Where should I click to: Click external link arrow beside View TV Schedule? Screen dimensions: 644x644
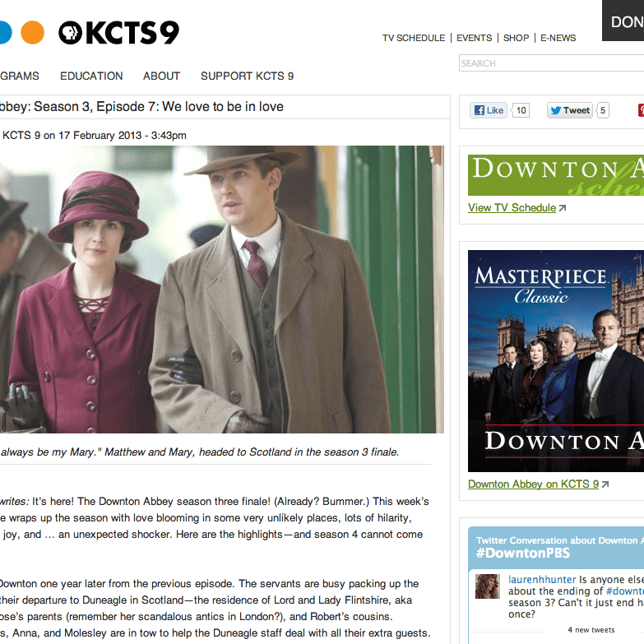pyautogui.click(x=563, y=208)
